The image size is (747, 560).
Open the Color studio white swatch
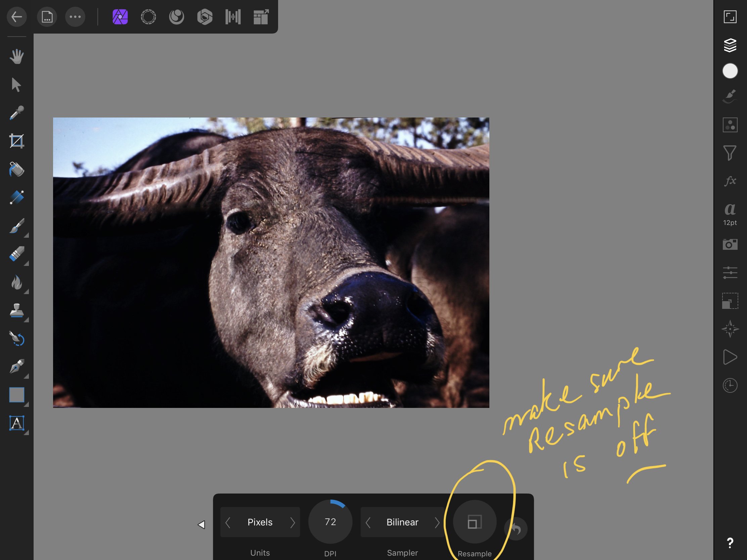tap(730, 71)
